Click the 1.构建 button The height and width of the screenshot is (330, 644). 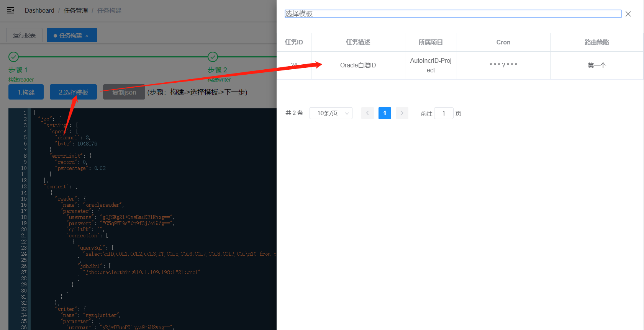pos(26,92)
